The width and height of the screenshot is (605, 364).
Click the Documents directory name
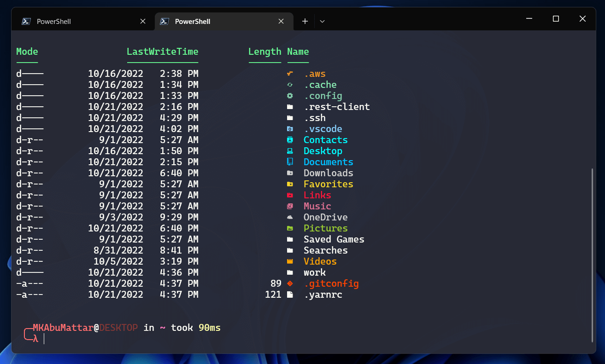point(328,162)
